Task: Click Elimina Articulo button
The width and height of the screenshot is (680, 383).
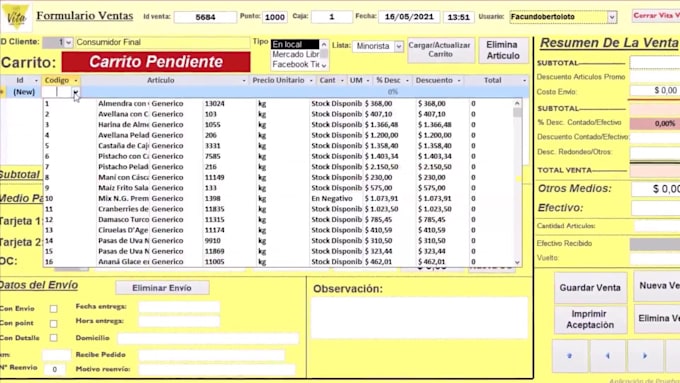Action: pyautogui.click(x=503, y=50)
